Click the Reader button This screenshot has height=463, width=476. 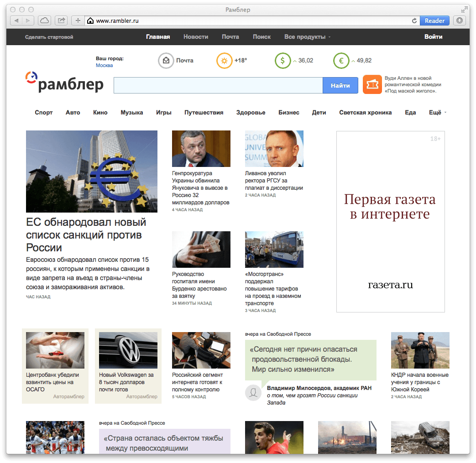pyautogui.click(x=434, y=21)
